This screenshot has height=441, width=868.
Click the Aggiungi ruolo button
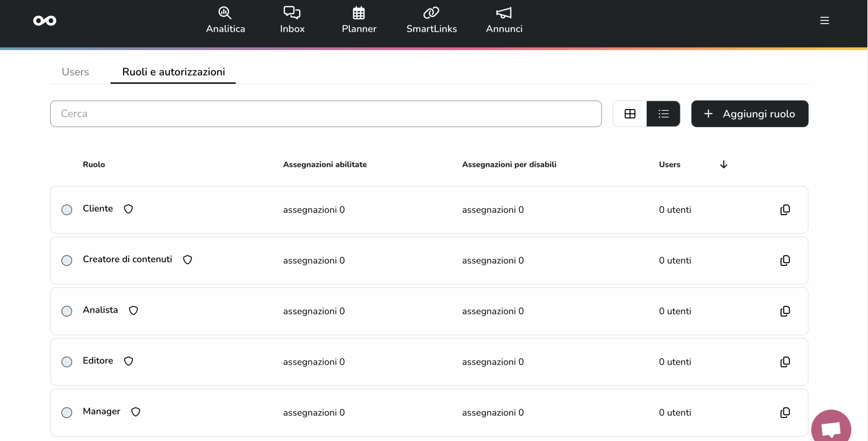click(x=750, y=114)
